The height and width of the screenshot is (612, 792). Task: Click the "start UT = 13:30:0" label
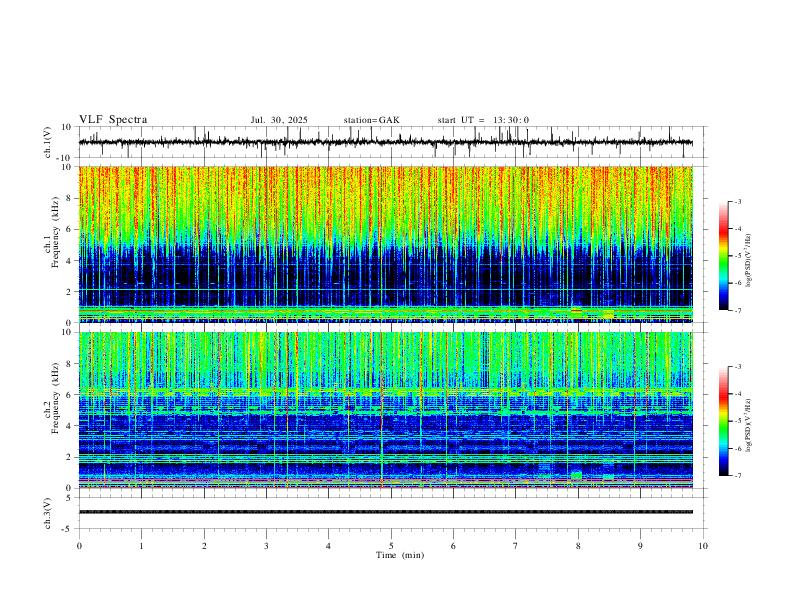483,120
